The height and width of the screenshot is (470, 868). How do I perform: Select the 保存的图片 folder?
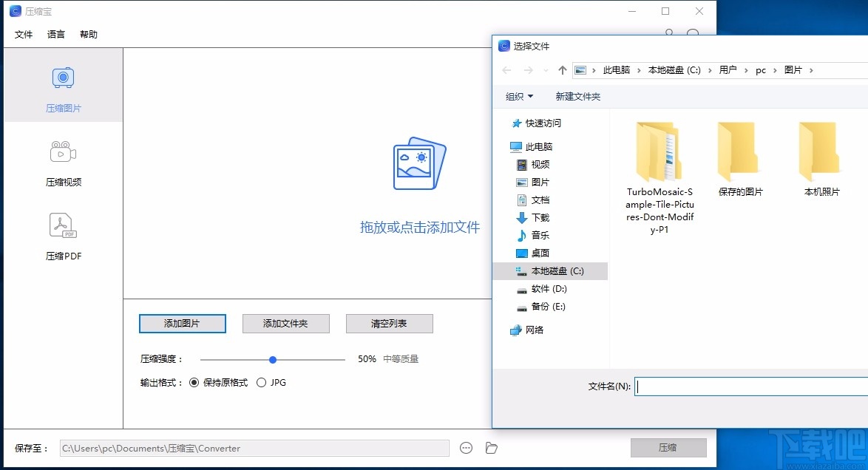[741, 160]
